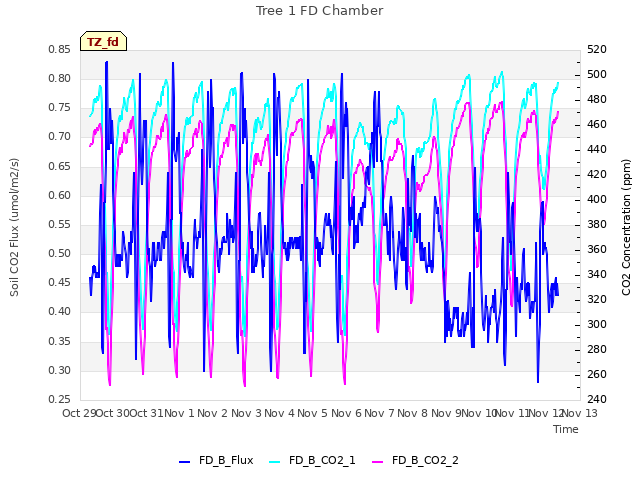Click the Nov 2 date tick label

point(213,413)
